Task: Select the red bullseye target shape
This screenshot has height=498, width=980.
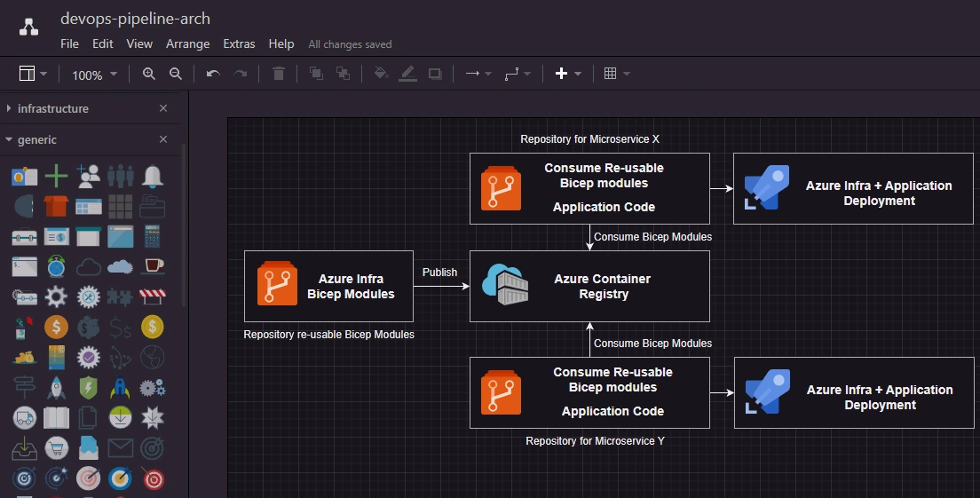Action: tap(153, 478)
